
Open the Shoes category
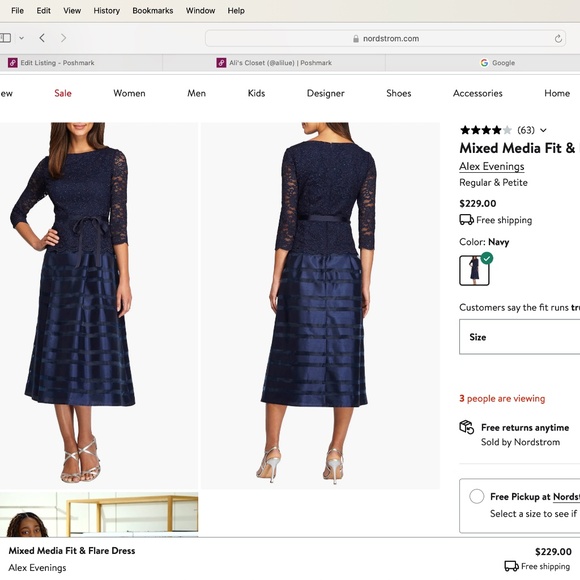pyautogui.click(x=399, y=93)
